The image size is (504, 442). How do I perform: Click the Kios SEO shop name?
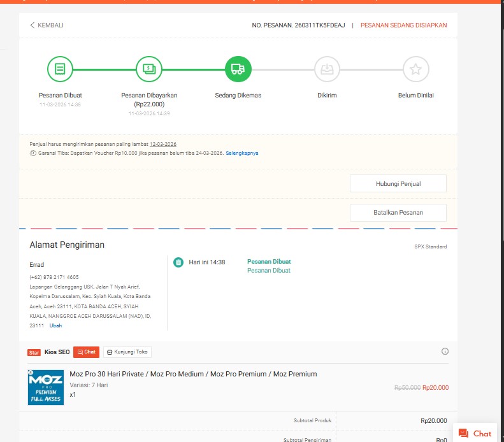point(57,352)
